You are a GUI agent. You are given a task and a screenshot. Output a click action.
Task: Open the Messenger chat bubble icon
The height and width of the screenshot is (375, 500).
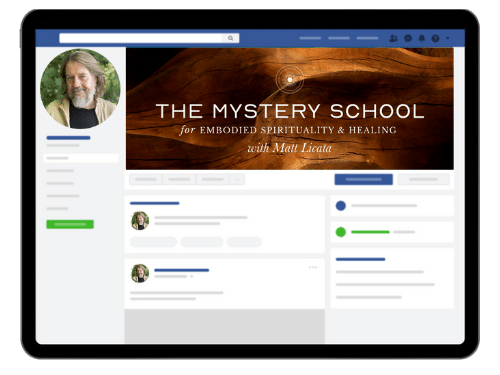(408, 38)
